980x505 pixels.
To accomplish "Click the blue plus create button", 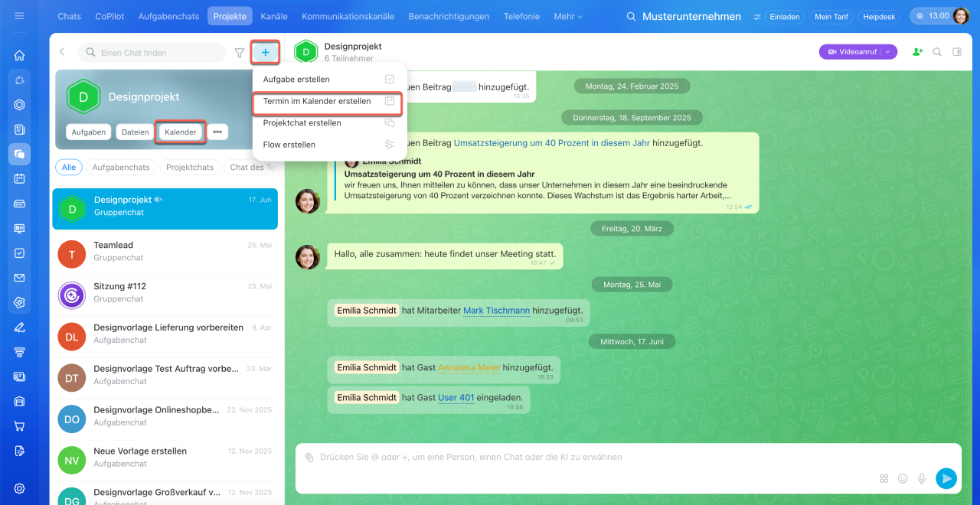I will pos(265,52).
